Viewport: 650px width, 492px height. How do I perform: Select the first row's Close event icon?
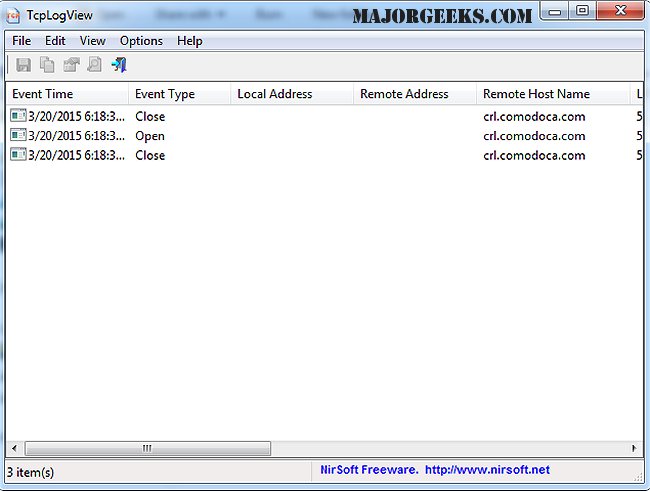point(18,116)
